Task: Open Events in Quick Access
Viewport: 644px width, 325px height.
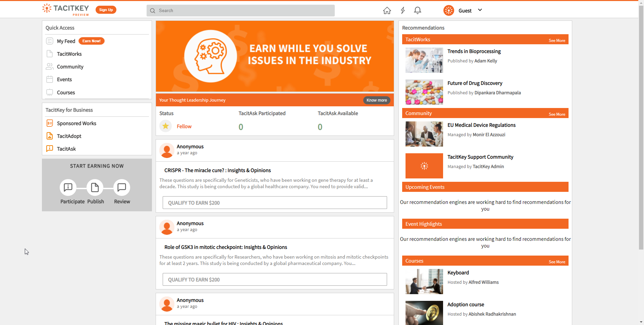Action: tap(64, 79)
